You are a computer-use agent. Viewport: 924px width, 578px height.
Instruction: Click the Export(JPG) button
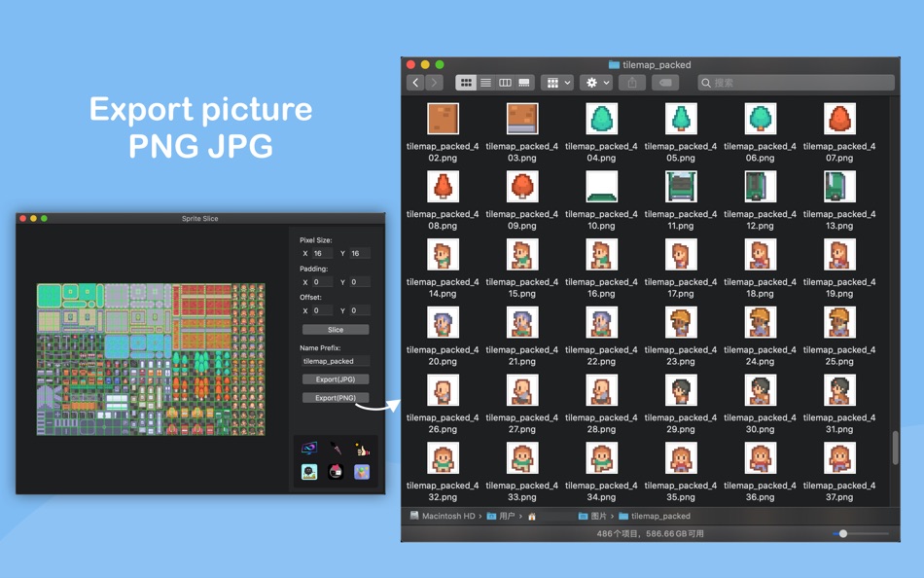click(336, 379)
